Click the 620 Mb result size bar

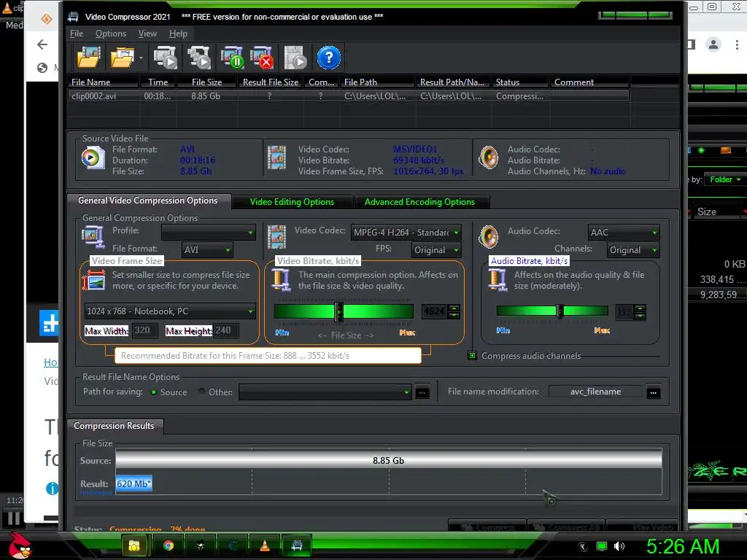134,484
